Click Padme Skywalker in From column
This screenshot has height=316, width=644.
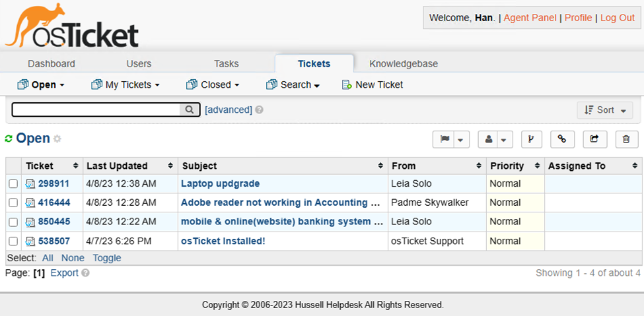430,203
